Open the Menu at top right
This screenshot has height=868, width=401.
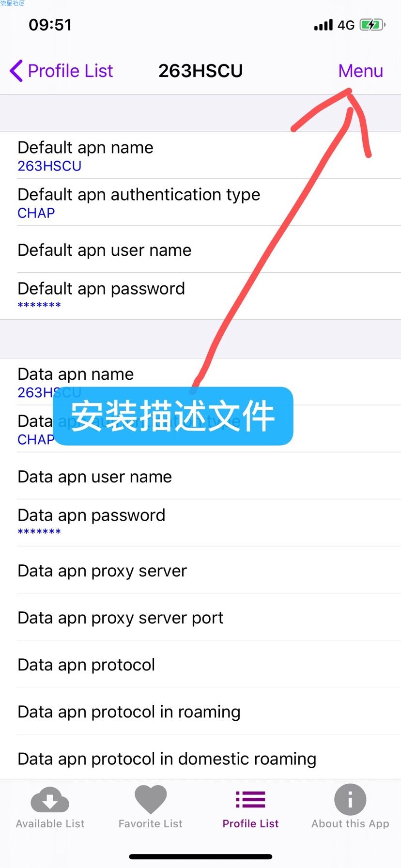(361, 71)
